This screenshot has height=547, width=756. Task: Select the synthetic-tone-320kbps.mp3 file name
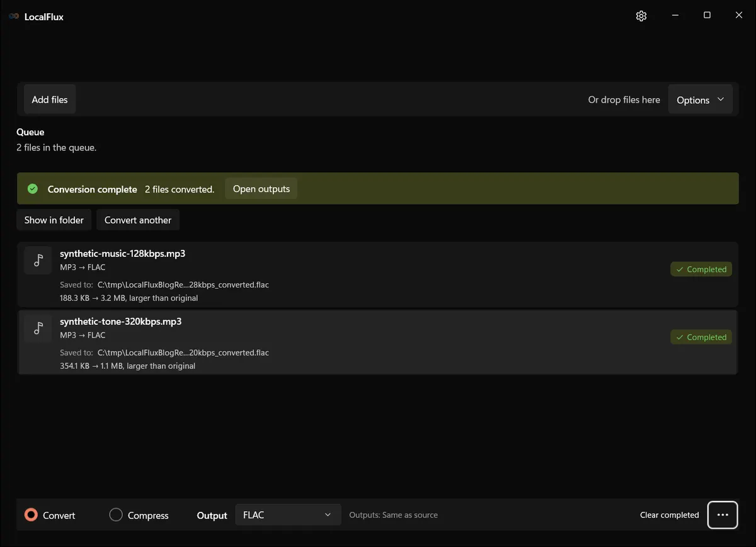(120, 322)
